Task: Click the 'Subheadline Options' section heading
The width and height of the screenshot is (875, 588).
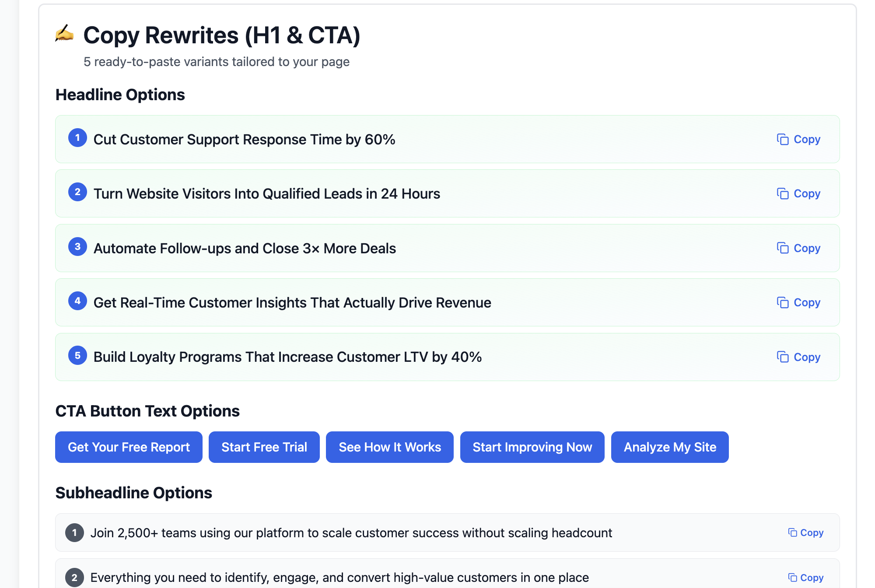Action: tap(133, 493)
